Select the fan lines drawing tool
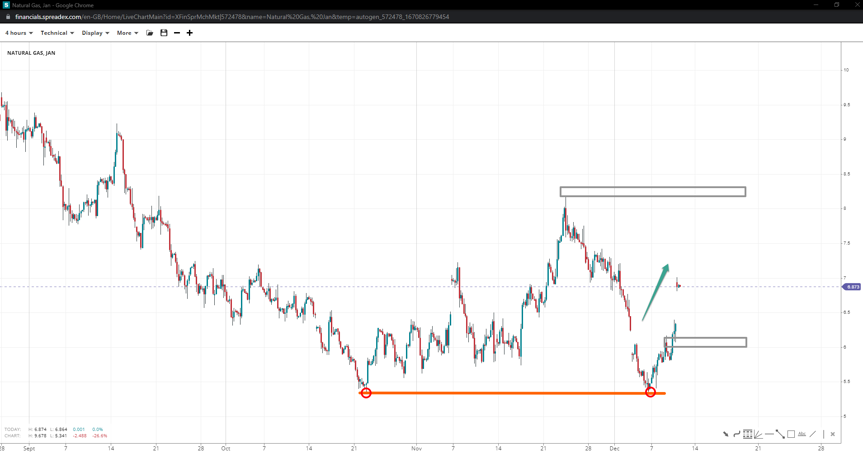The width and height of the screenshot is (863, 454). tap(758, 434)
